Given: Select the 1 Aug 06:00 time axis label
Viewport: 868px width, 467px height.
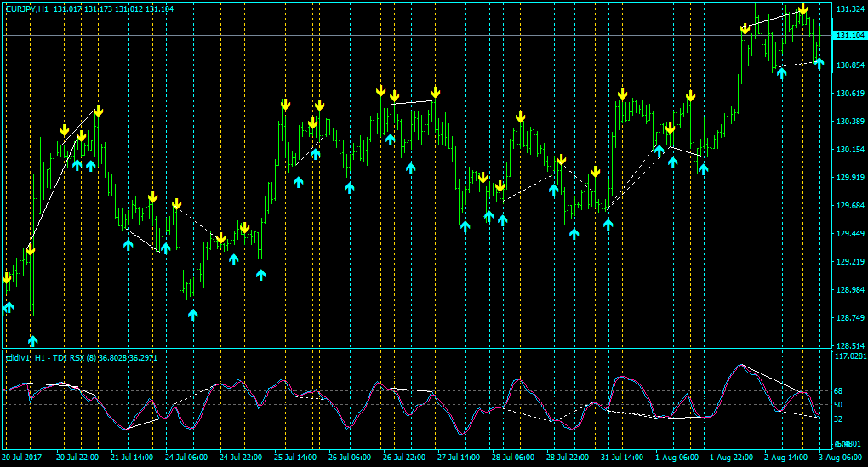Looking at the screenshot, I should pos(677,458).
